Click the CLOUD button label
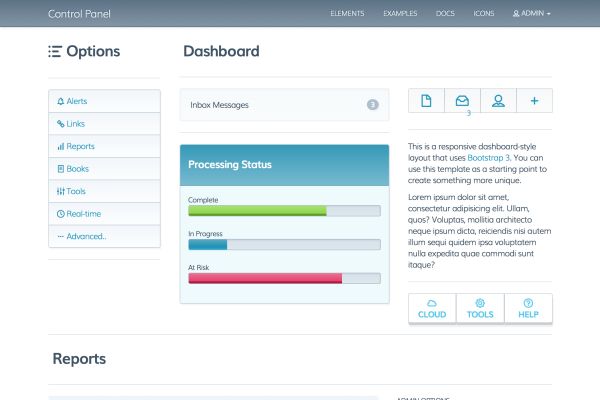This screenshot has width=600, height=400. pos(432,315)
